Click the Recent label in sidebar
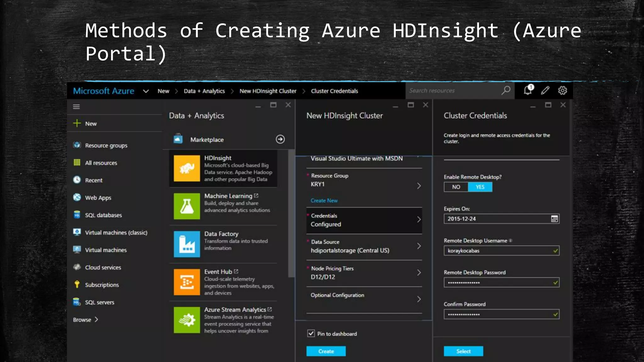Viewport: 644px width, 362px height. 94,180
